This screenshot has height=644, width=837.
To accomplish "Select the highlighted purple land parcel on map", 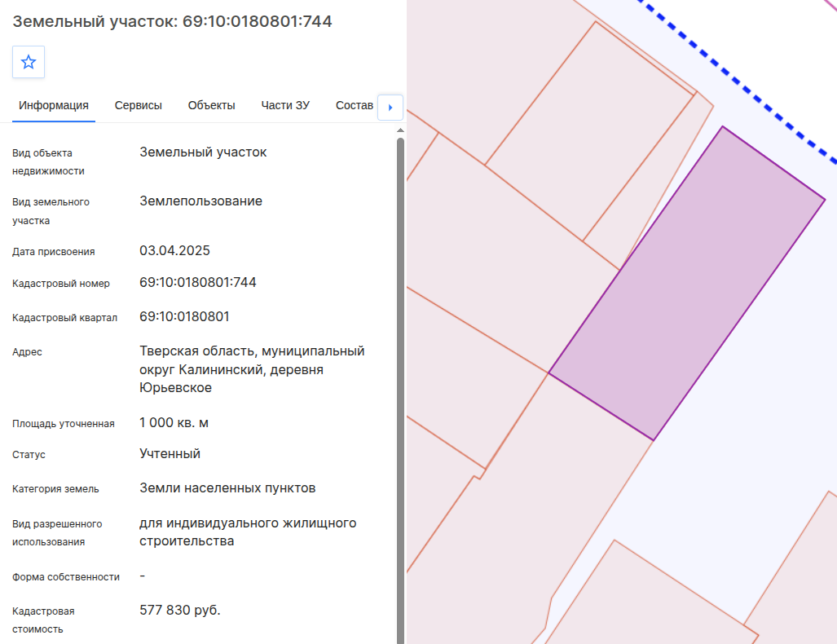I will pos(687,283).
